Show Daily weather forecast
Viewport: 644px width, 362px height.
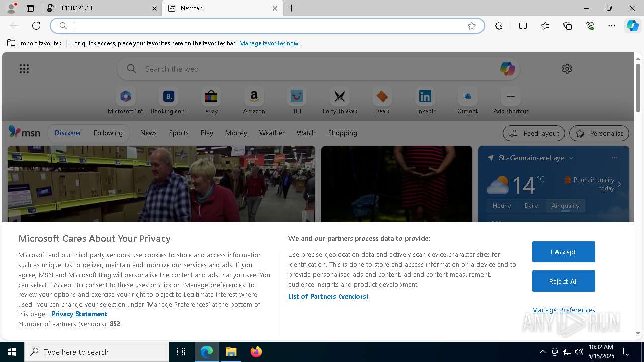[x=531, y=206]
